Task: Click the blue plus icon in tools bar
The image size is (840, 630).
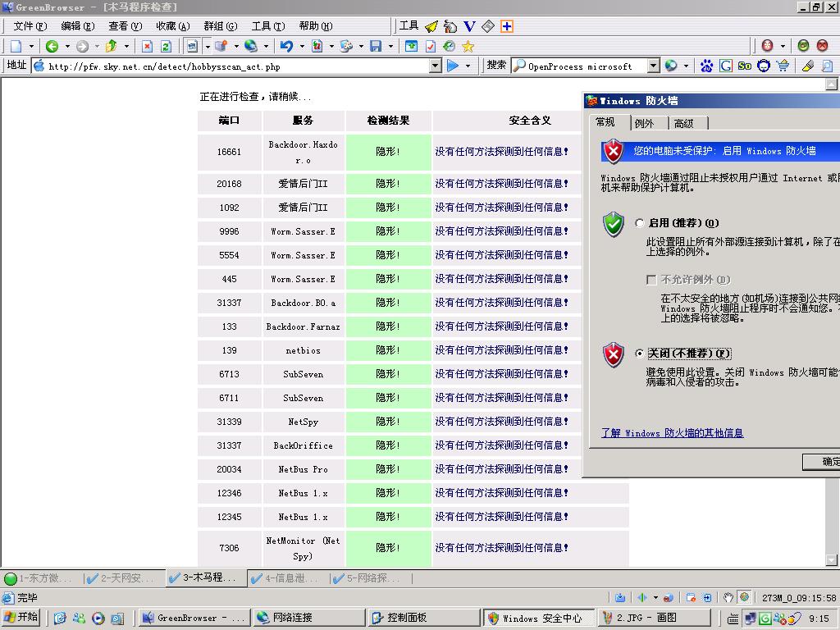Action: coord(507,26)
